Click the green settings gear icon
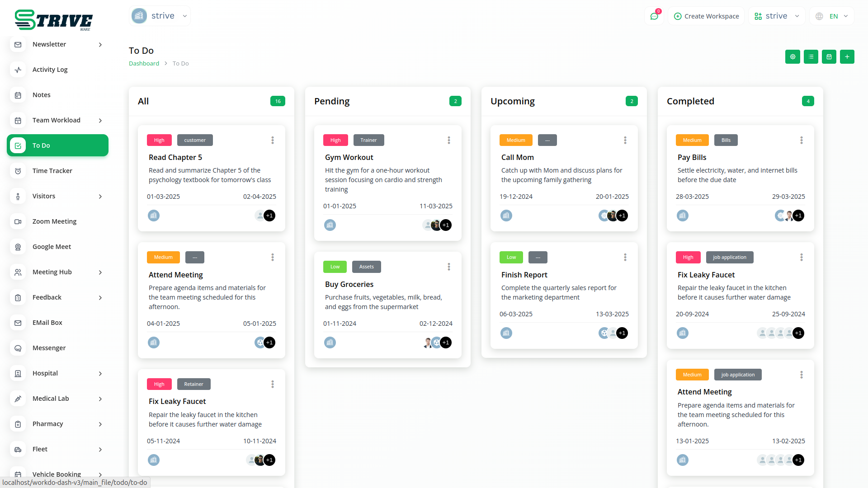 coord(793,57)
